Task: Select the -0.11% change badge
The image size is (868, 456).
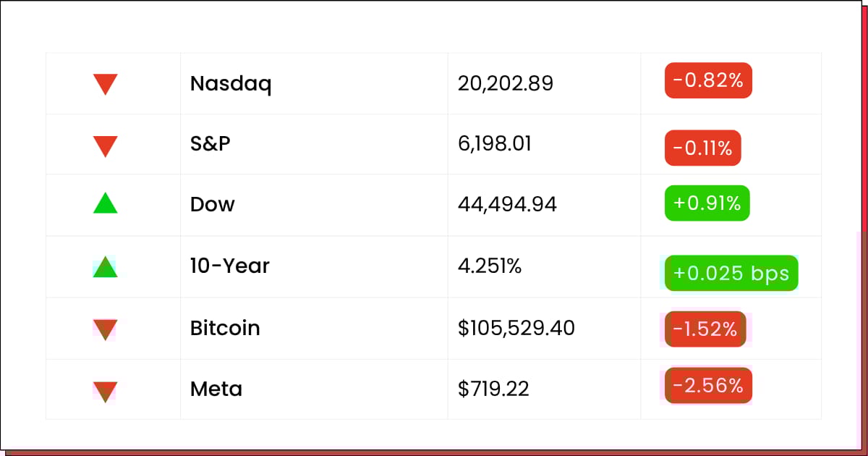Action: (702, 148)
